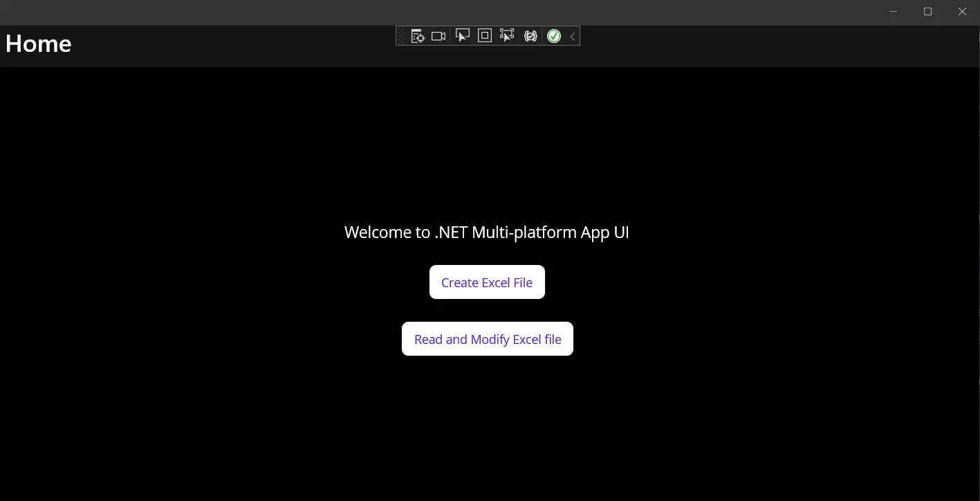Screen dimensions: 980x501
Task: Activate the Select Element cursor tool
Action: 462,36
